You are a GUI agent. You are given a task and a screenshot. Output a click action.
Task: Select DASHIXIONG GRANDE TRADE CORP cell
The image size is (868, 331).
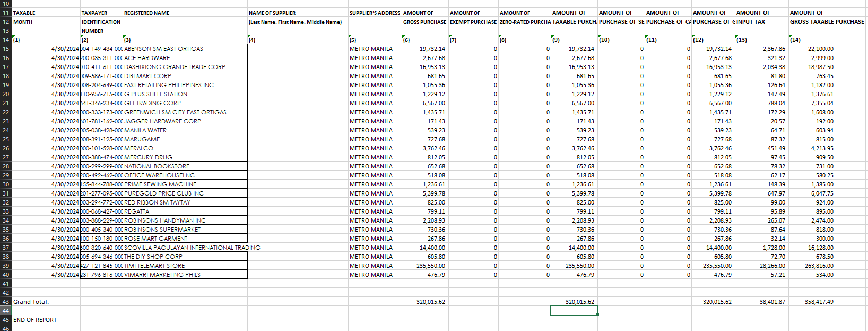click(185, 67)
